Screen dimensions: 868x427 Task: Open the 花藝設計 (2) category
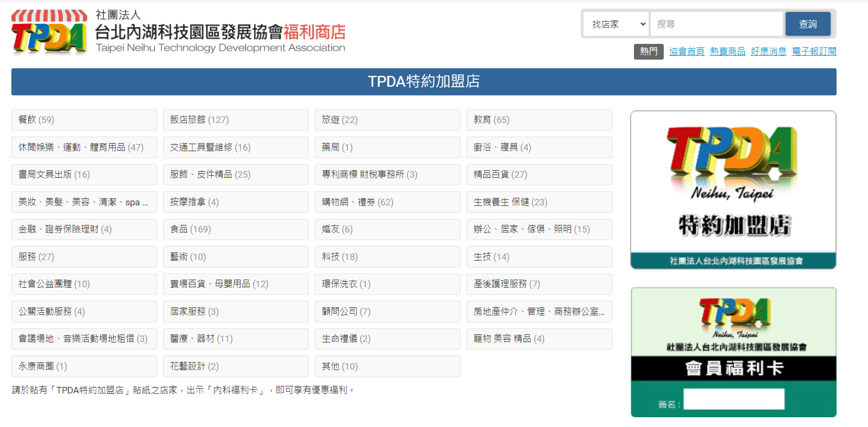[236, 366]
